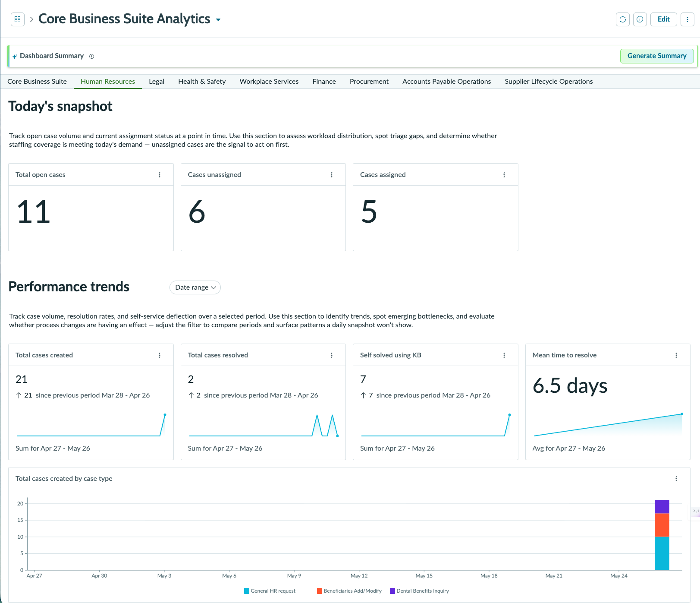
Task: Open the dashboards grid icon
Action: coord(17,19)
